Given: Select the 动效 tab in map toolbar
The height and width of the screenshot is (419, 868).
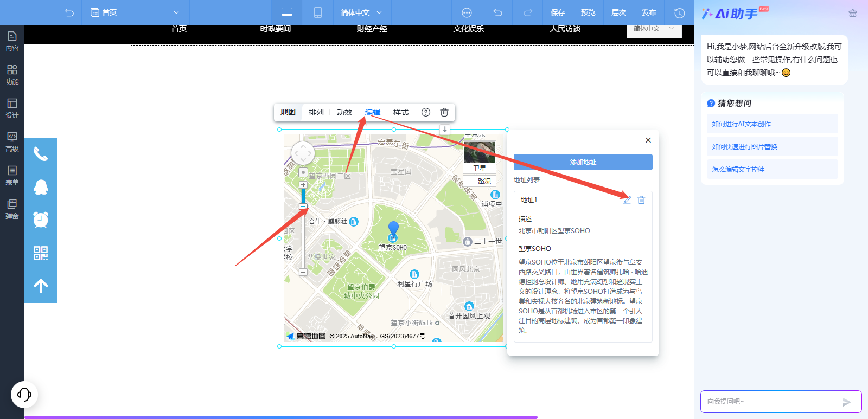Looking at the screenshot, I should [x=344, y=112].
